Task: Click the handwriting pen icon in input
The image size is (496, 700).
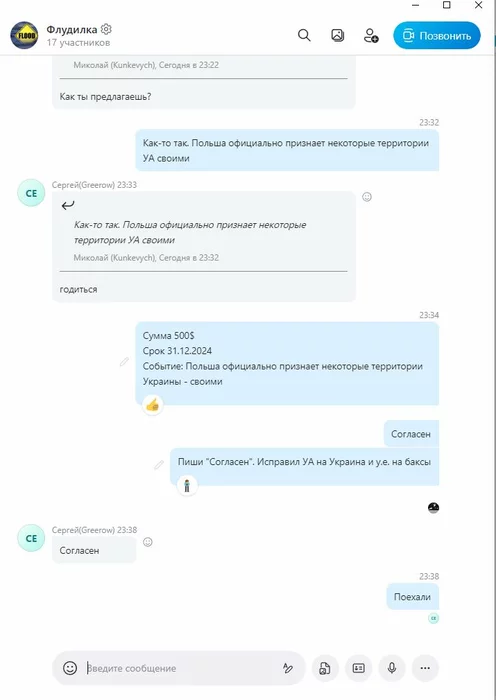Action: pos(288,668)
